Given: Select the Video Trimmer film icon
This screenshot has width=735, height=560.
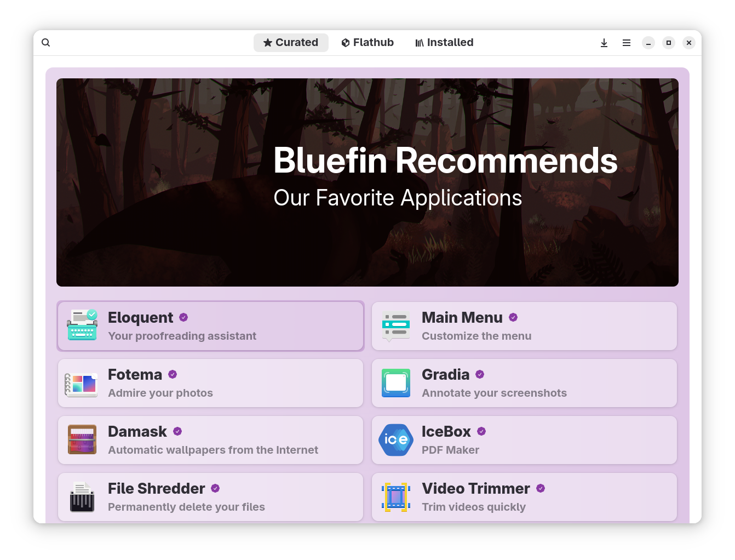Looking at the screenshot, I should (396, 497).
